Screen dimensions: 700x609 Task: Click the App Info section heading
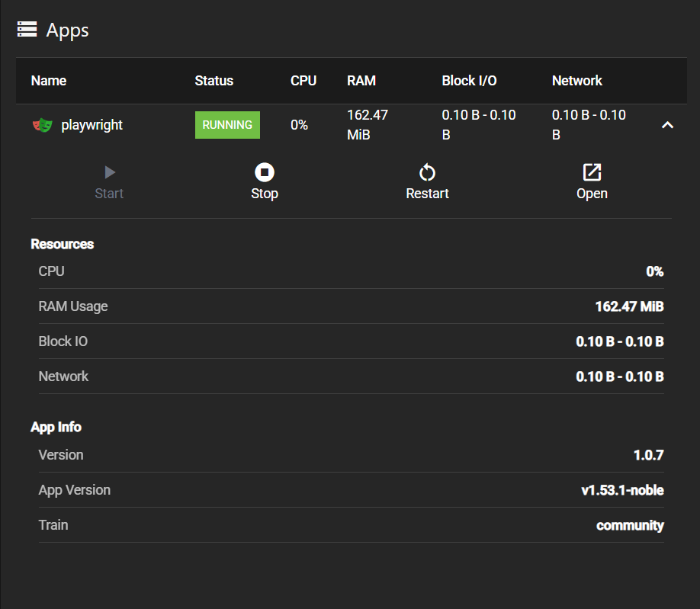[x=56, y=427]
